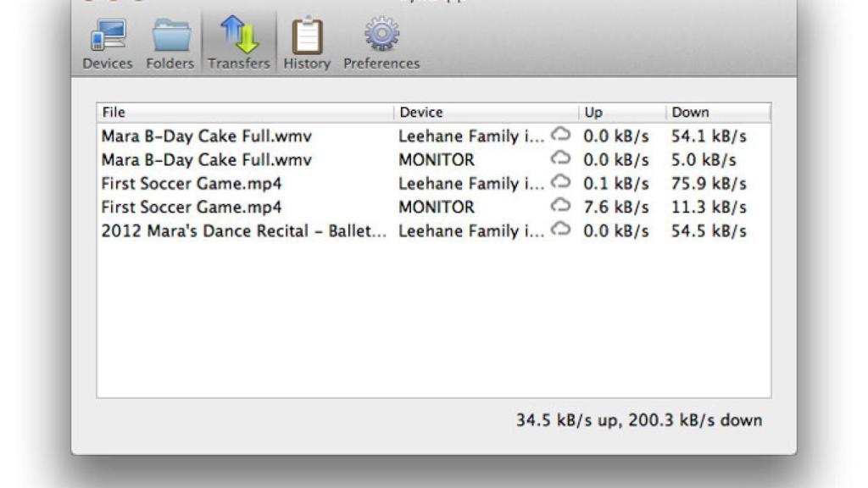
Task: Open Preferences via the gear icon
Action: coord(381,38)
